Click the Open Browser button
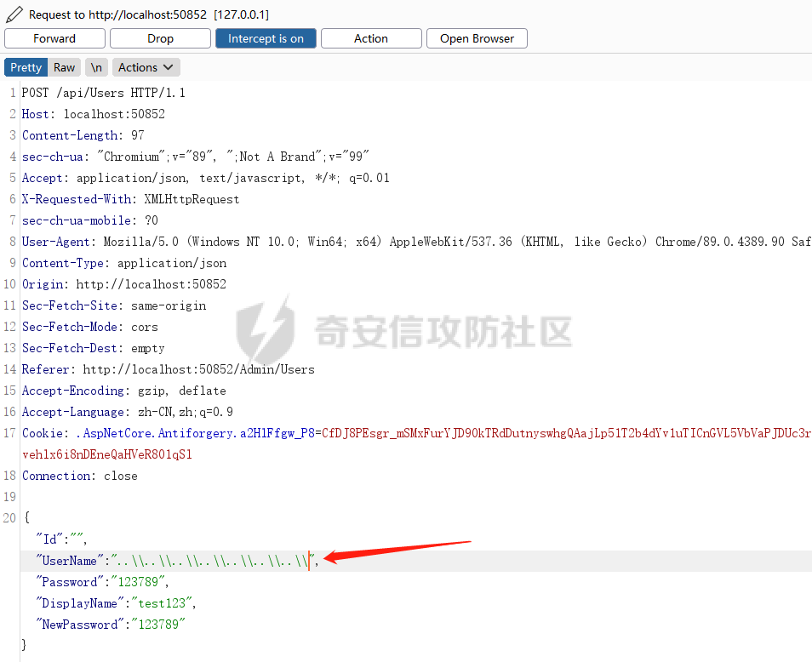The width and height of the screenshot is (812, 662). tap(477, 38)
